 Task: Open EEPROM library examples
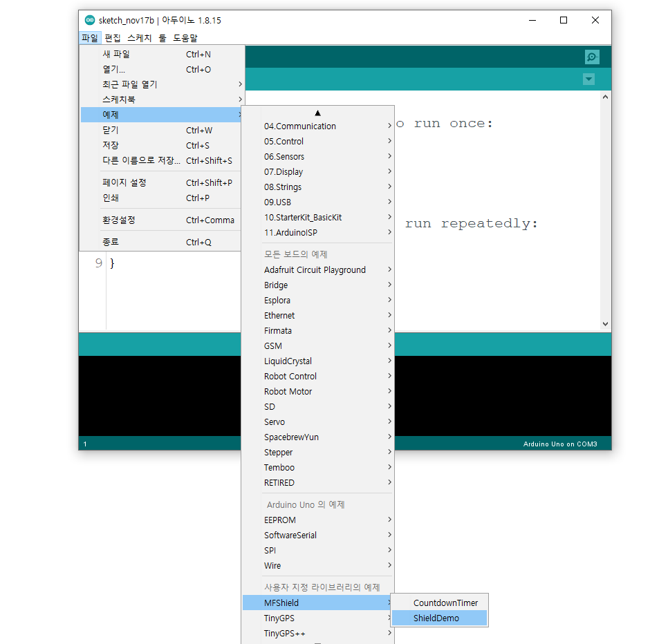[317, 520]
